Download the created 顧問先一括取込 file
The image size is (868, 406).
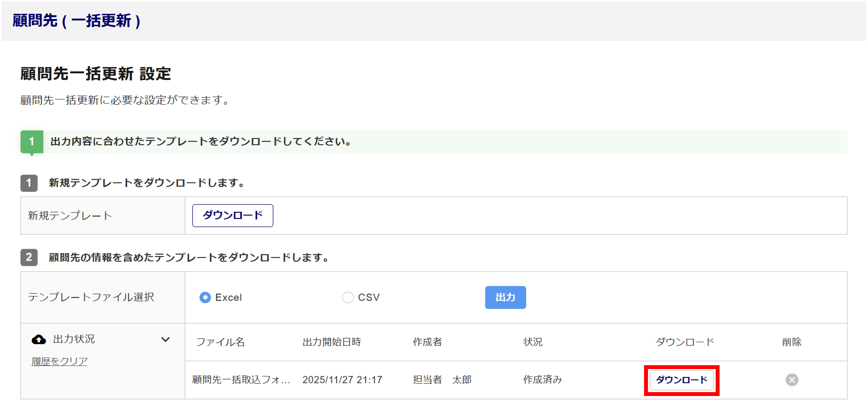tap(681, 380)
